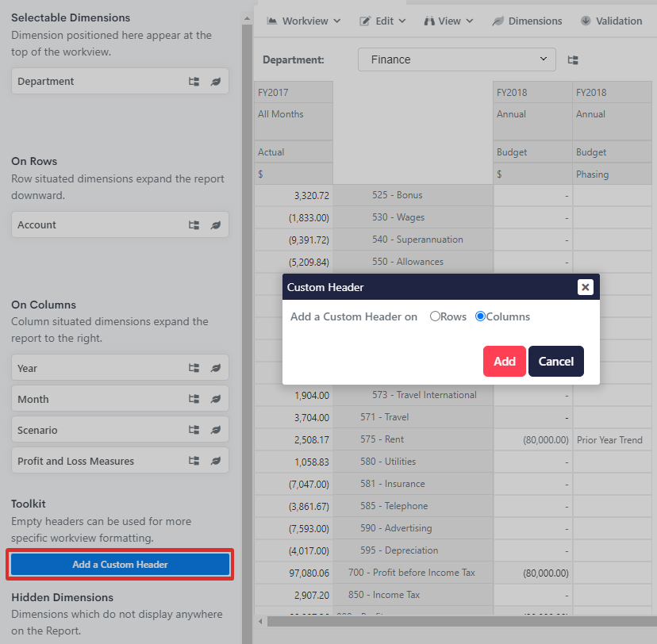
Task: Click the leaf icon on Year dimension
Action: pos(215,368)
